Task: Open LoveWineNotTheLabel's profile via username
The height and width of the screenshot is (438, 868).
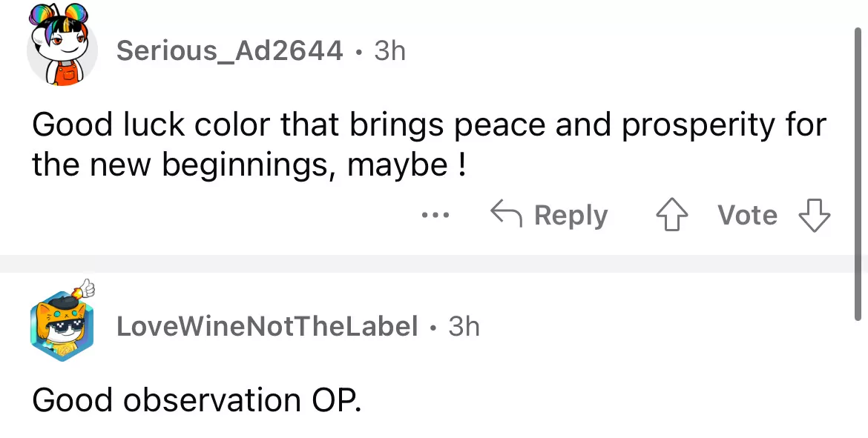Action: 267,325
